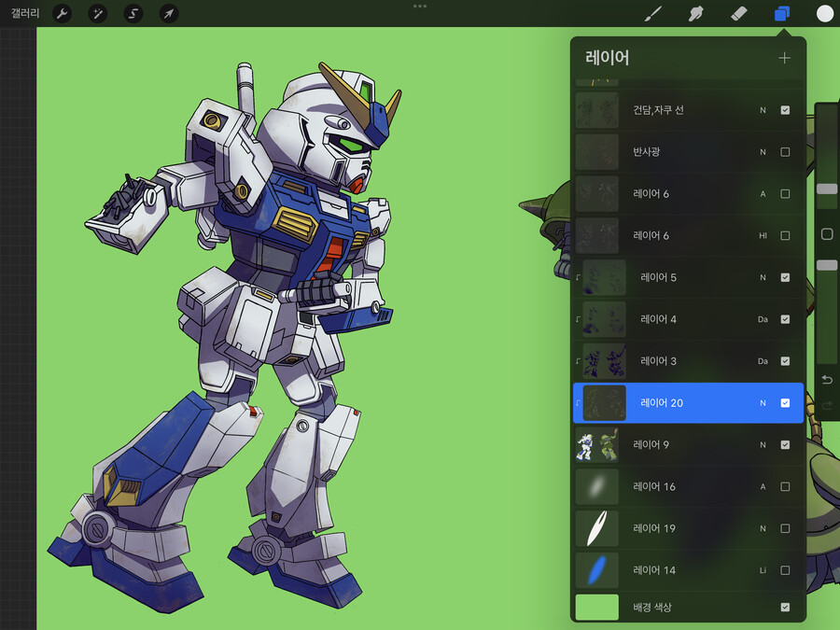Tap the modify square button on sidebar
840x630 pixels.
click(827, 234)
